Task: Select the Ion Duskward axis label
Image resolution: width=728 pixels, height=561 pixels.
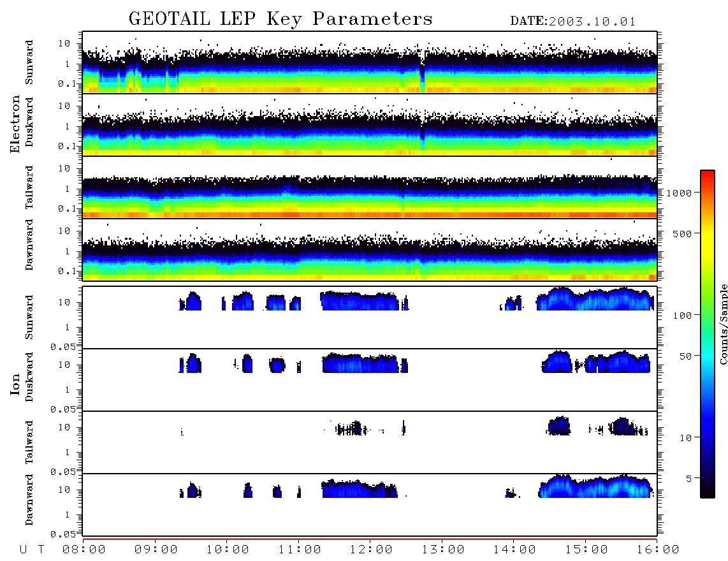Action: (x=29, y=377)
